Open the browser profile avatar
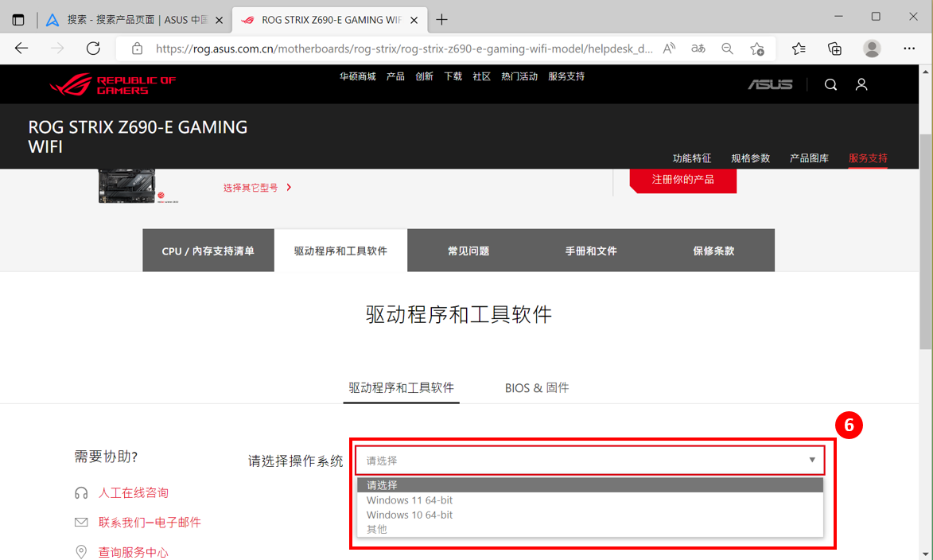The image size is (933, 560). [x=872, y=49]
